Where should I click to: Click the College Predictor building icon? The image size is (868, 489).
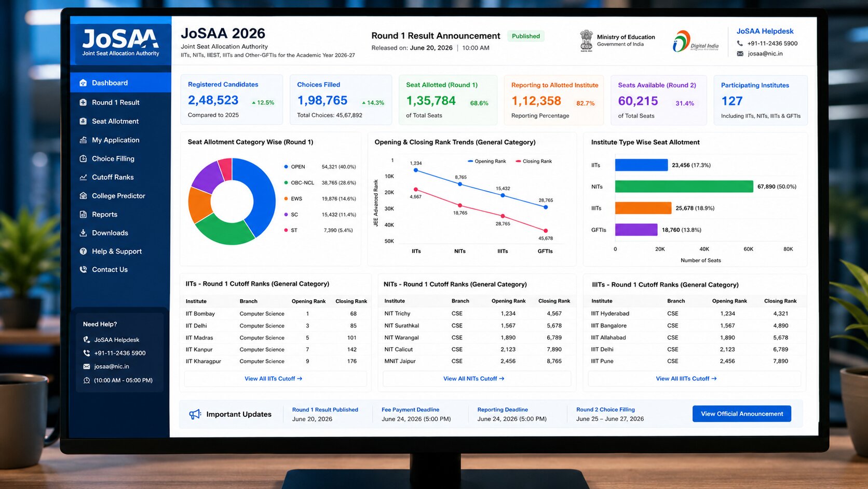pos(83,196)
